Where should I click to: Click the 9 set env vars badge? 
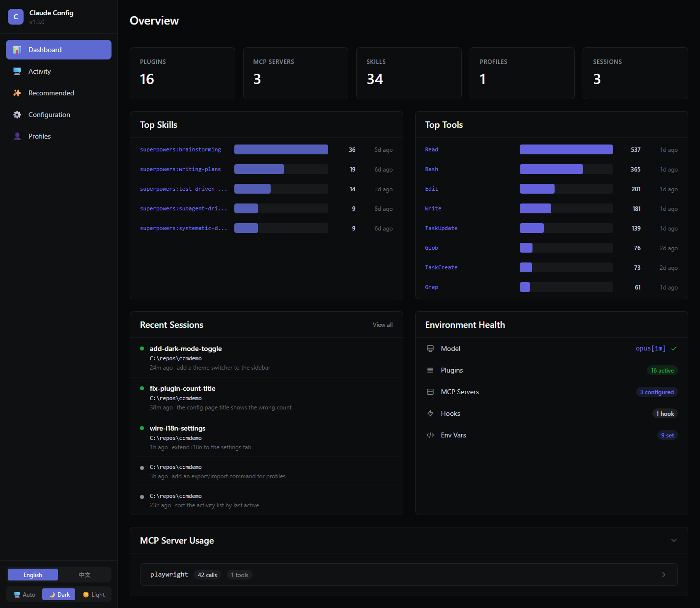pyautogui.click(x=667, y=435)
